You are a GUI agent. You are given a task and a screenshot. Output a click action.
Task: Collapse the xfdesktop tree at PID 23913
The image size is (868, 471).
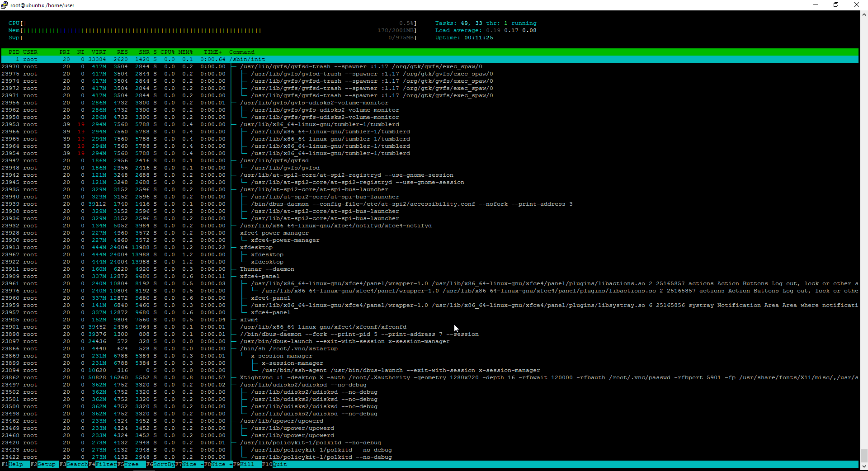pyautogui.click(x=256, y=247)
